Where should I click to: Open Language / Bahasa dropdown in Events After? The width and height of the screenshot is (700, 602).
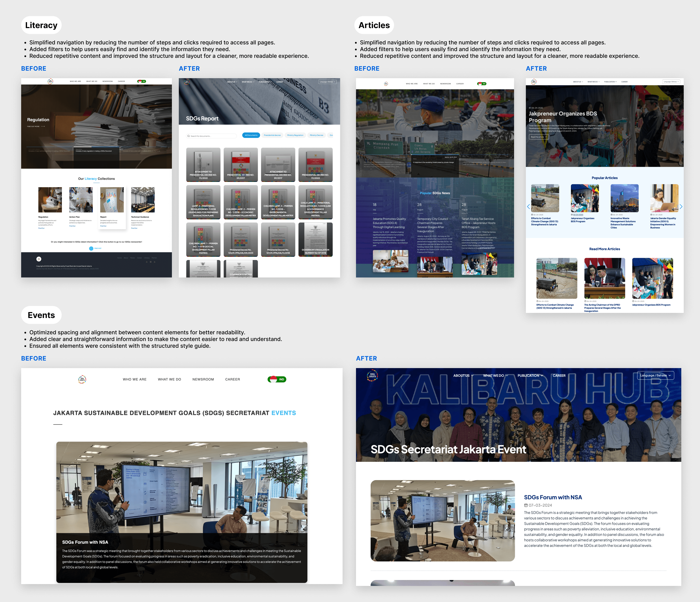(655, 376)
